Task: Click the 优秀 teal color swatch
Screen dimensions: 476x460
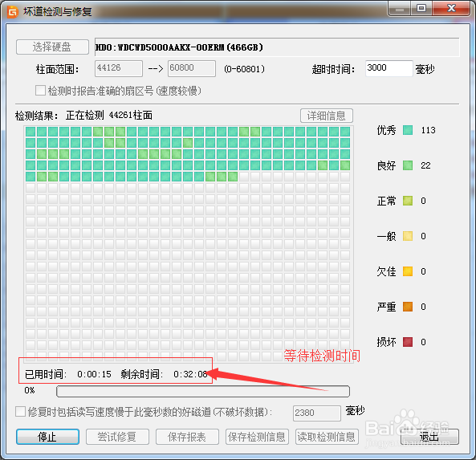Action: pyautogui.click(x=408, y=130)
